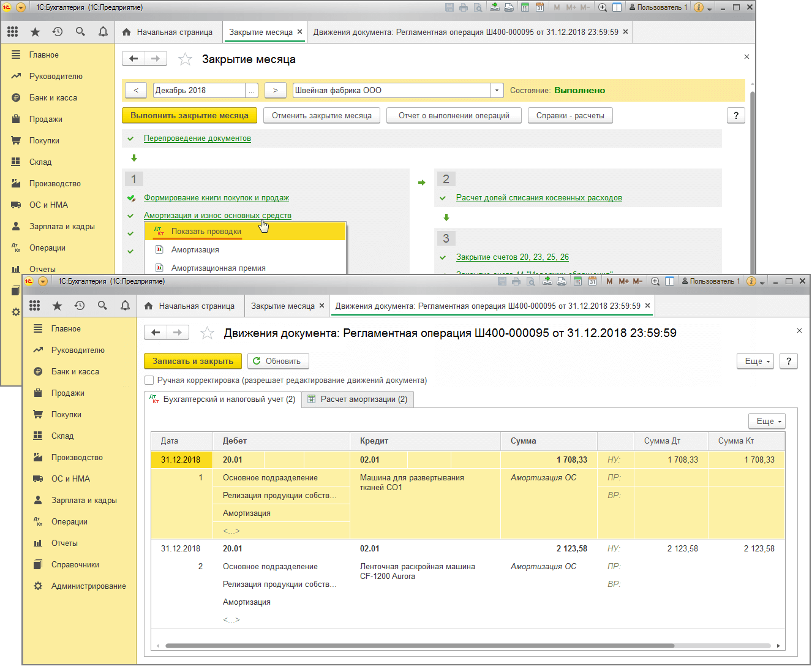Open calculator icon in front window title bar

click(577, 281)
